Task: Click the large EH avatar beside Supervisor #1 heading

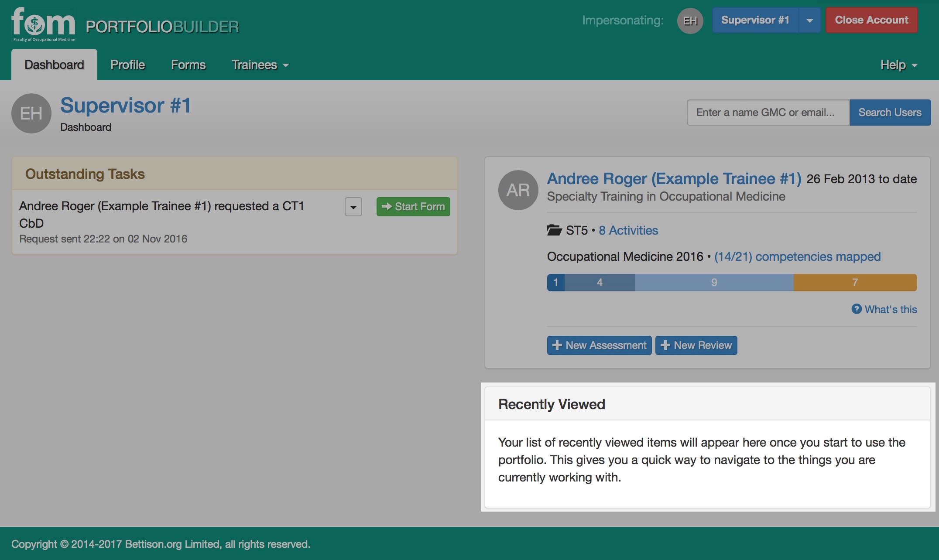Action: point(31,113)
